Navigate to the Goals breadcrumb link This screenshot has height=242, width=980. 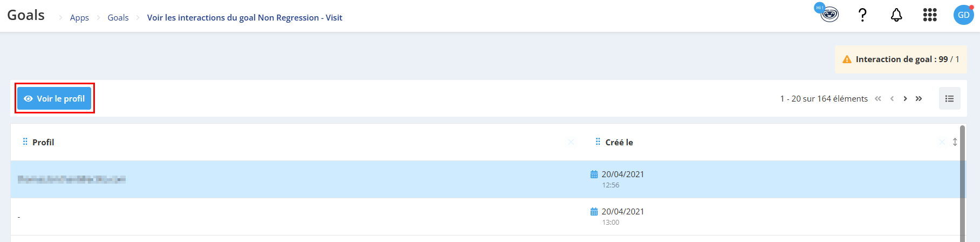click(x=118, y=17)
